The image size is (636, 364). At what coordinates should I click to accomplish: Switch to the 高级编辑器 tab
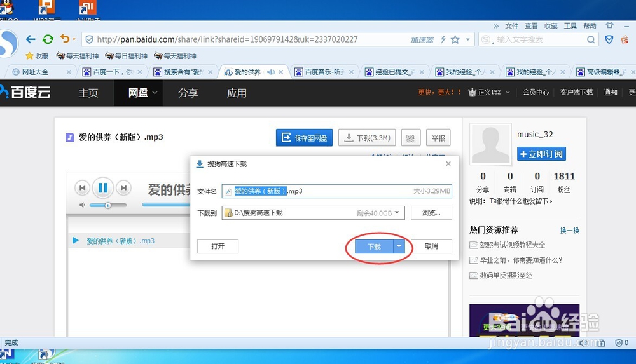click(602, 72)
